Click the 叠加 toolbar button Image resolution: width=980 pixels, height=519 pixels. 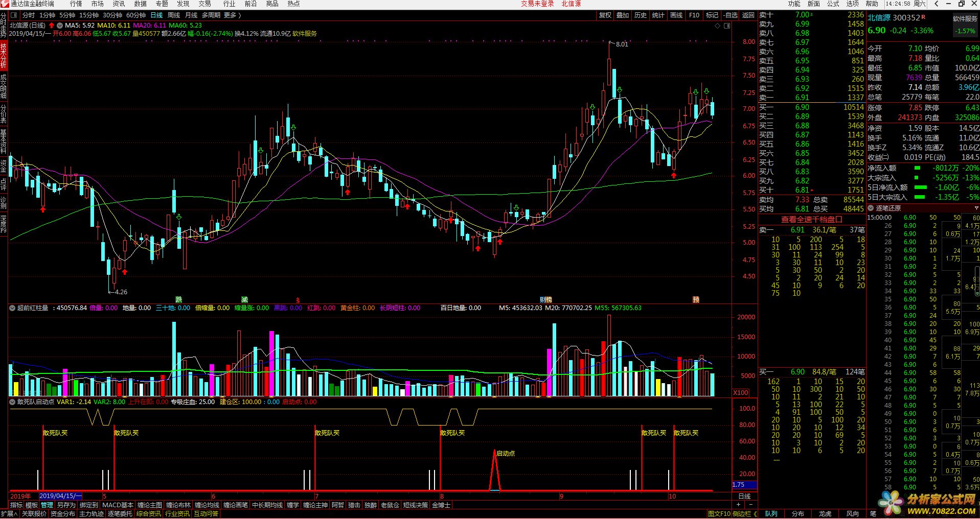623,15
